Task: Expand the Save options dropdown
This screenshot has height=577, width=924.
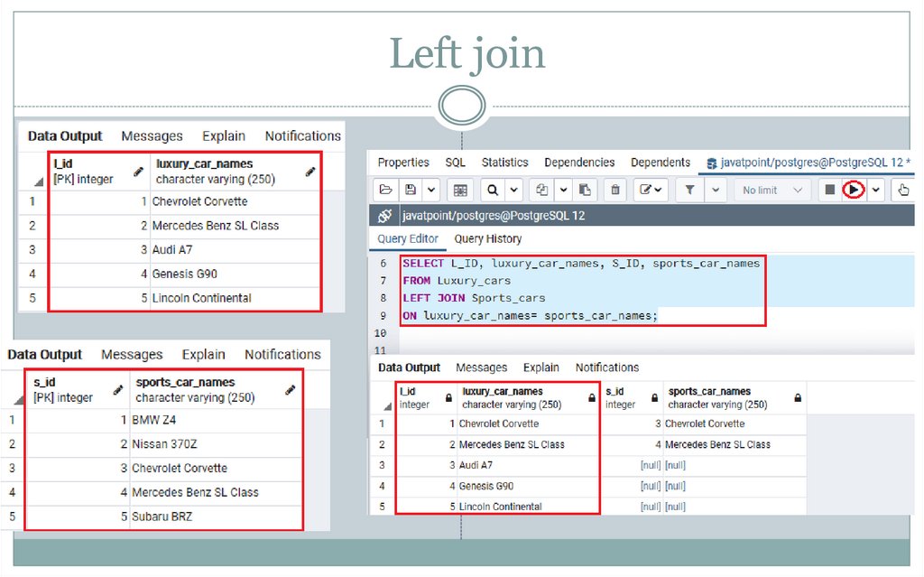Action: tap(430, 190)
